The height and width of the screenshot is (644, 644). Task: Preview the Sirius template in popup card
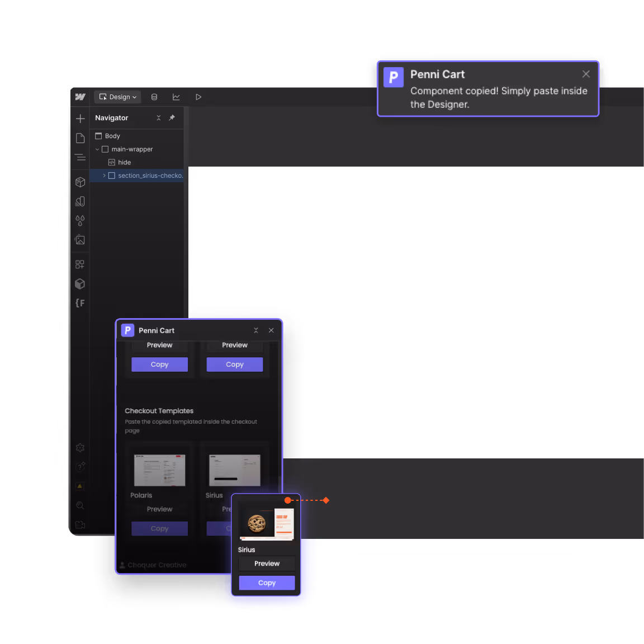267,563
